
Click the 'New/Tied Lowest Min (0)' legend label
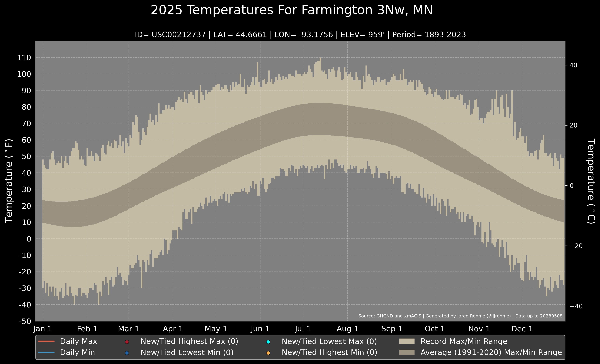tap(187, 352)
